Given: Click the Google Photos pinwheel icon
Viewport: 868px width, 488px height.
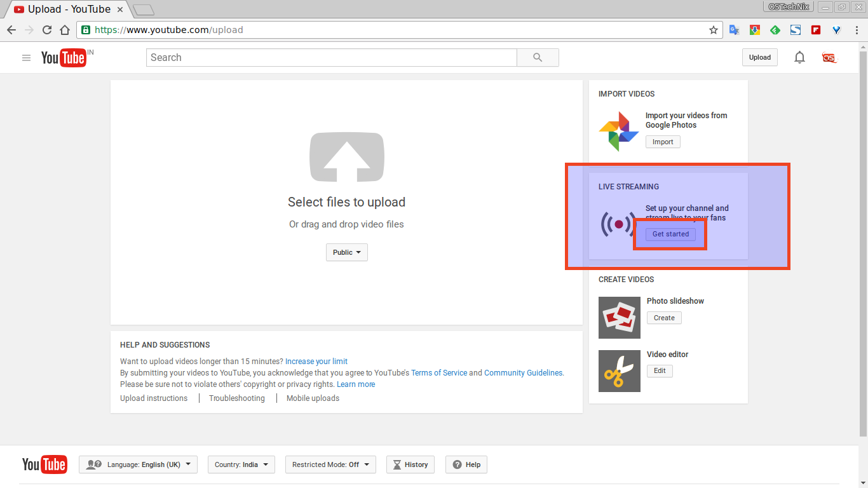Looking at the screenshot, I should (x=618, y=132).
